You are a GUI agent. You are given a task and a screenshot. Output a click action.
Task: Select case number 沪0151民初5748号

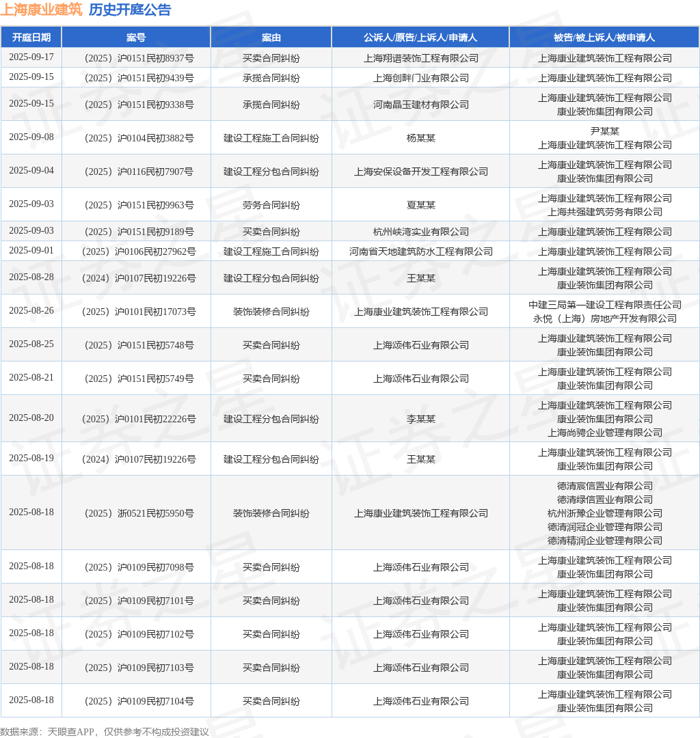pyautogui.click(x=139, y=345)
